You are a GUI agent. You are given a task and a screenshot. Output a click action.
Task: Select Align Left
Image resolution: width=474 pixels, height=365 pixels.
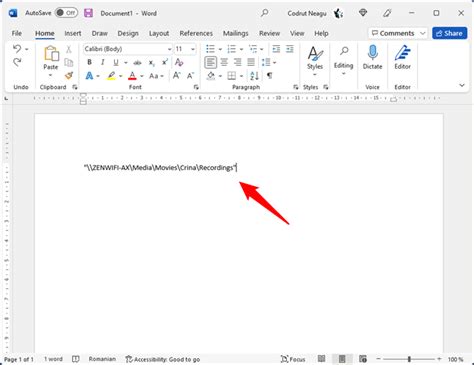coord(211,62)
